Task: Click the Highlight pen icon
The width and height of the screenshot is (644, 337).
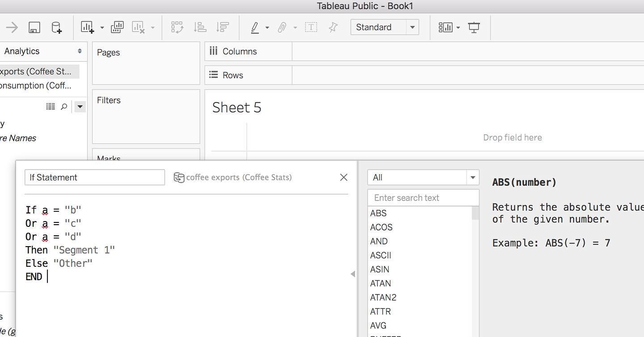Action: tap(255, 27)
